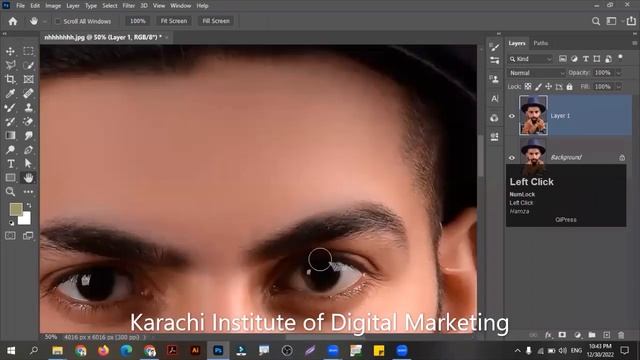Open the Normal blend mode dropdown
This screenshot has width=640, height=360.
click(537, 73)
